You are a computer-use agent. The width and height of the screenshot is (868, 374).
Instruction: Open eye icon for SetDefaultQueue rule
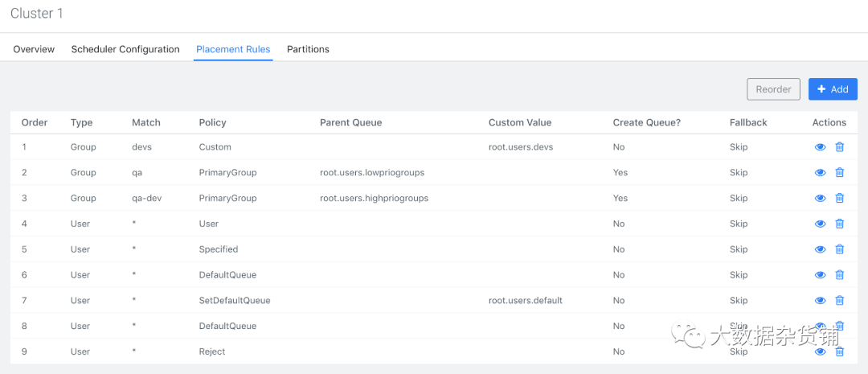coord(820,300)
